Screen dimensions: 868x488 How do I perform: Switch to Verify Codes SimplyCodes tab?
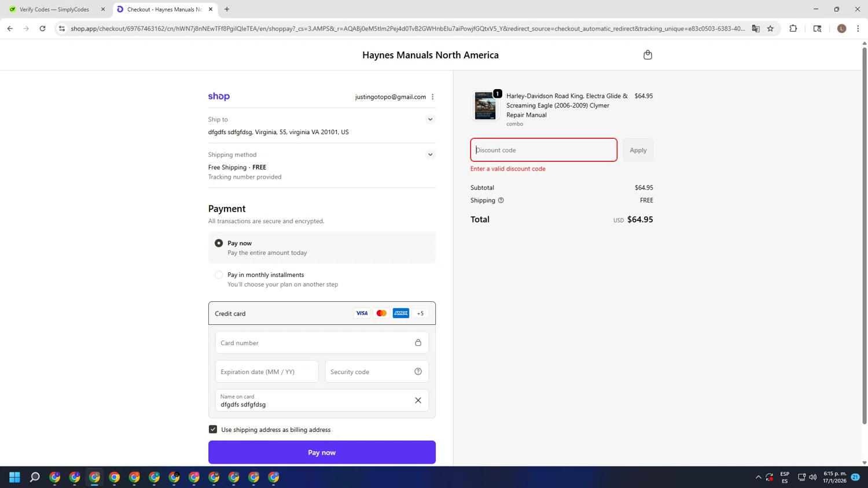[x=54, y=9]
